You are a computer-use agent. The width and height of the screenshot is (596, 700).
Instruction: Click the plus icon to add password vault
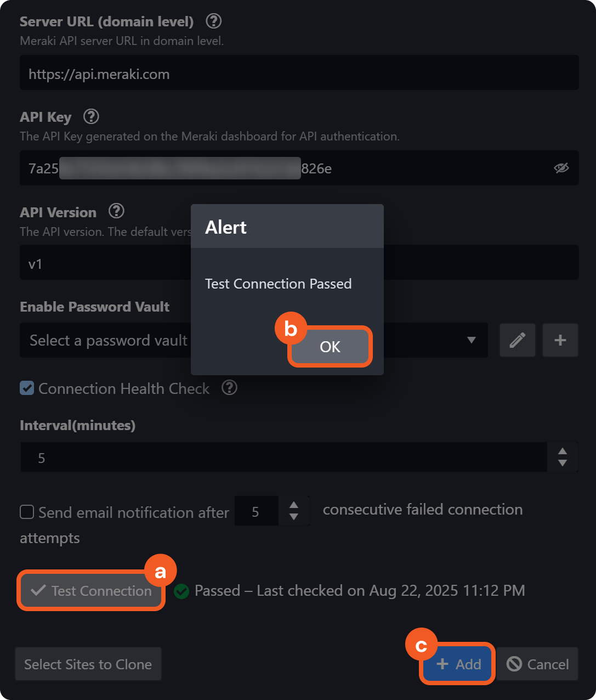560,340
